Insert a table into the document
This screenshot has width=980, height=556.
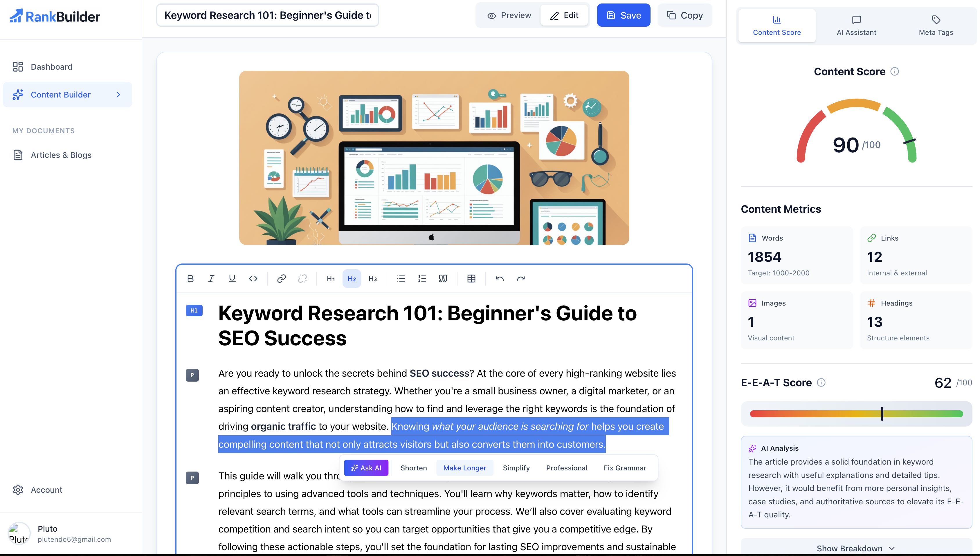coord(471,279)
